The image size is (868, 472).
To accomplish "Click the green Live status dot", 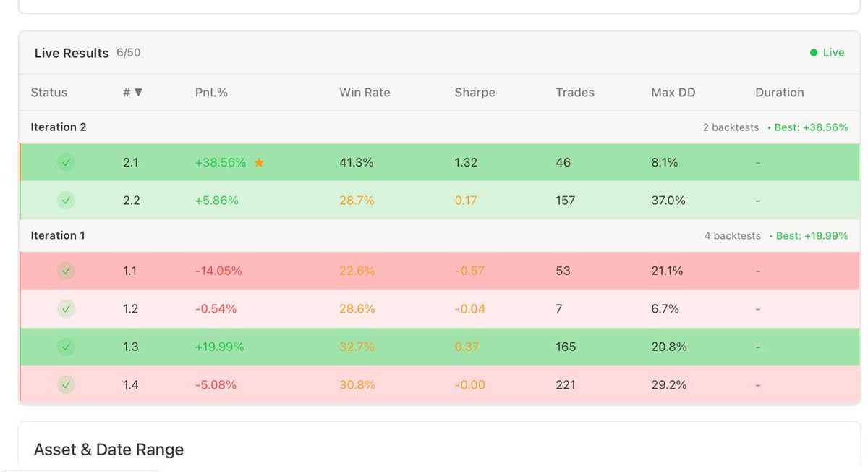I will point(813,52).
